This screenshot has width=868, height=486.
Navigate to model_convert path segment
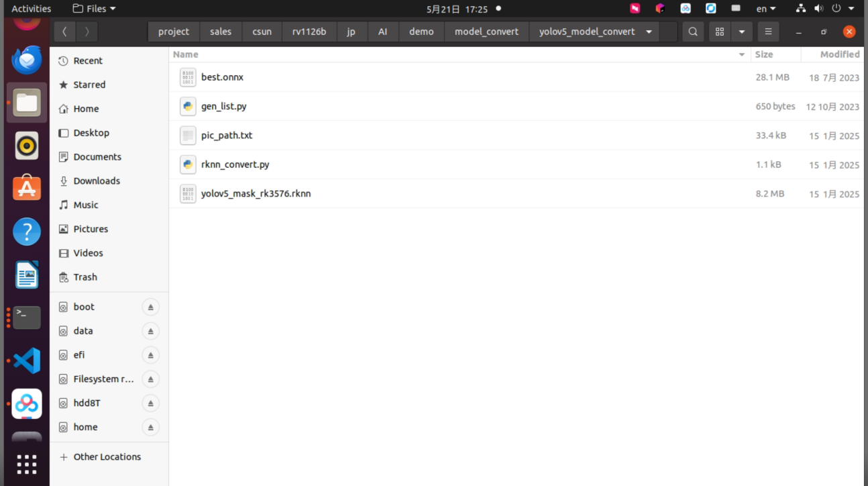pos(486,32)
